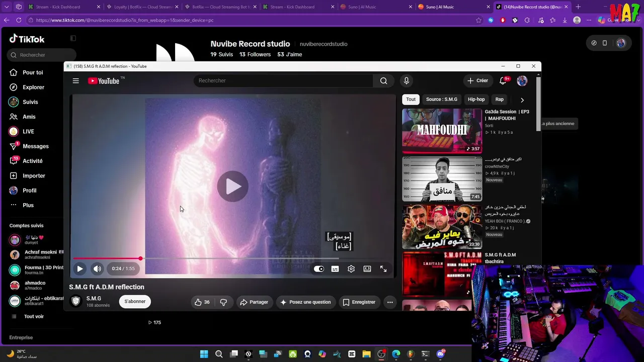Viewport: 644px width, 362px height.
Task: Subscribe with the S'abonner button
Action: point(135,302)
